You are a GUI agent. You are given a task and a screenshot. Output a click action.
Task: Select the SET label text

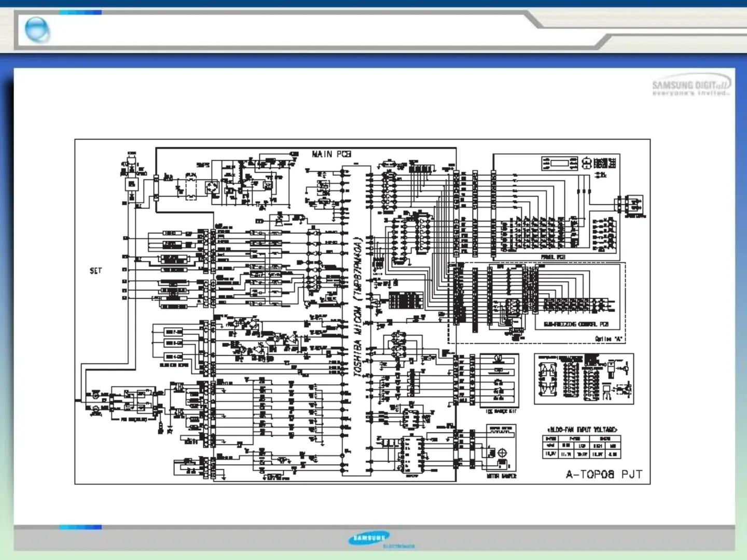[x=96, y=271]
